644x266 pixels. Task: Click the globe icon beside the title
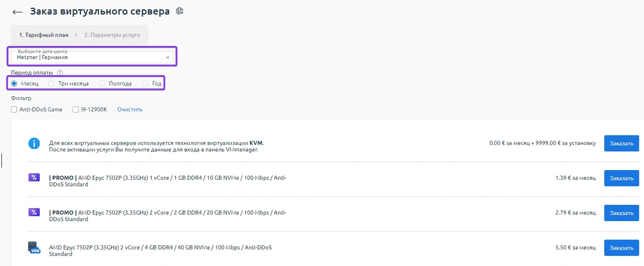(x=180, y=11)
